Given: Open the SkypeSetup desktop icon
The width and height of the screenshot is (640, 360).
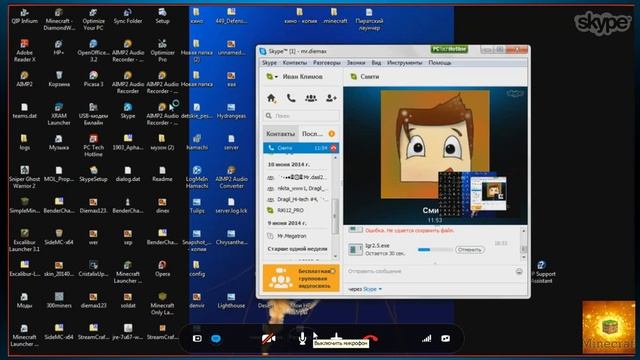Looking at the screenshot, I should [93, 174].
